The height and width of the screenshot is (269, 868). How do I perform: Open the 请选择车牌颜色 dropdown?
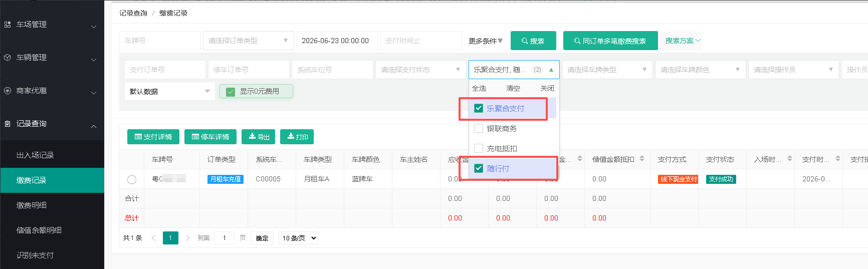[x=701, y=70]
